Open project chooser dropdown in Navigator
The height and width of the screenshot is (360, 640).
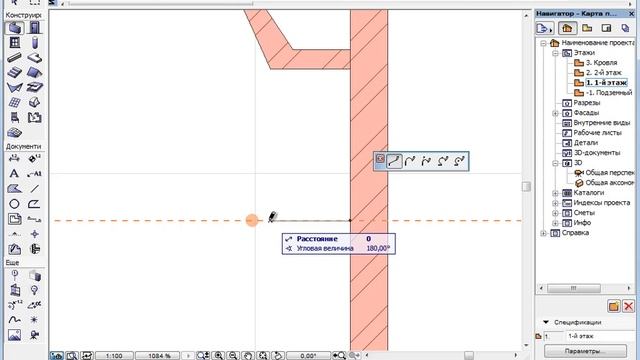click(545, 28)
